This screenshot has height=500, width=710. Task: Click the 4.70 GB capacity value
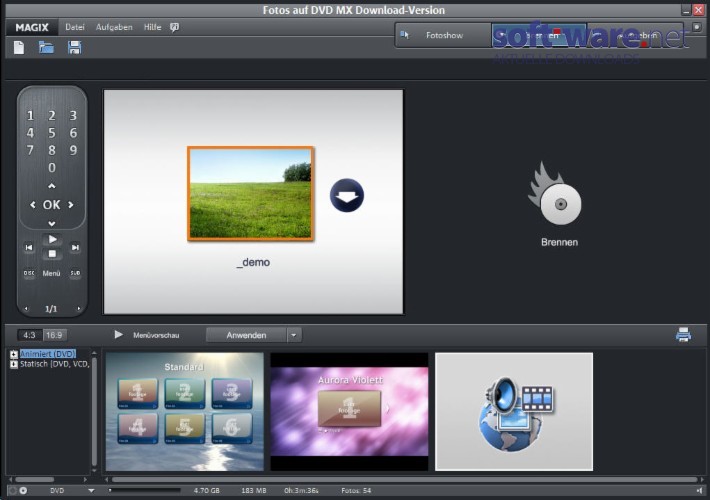[206, 490]
